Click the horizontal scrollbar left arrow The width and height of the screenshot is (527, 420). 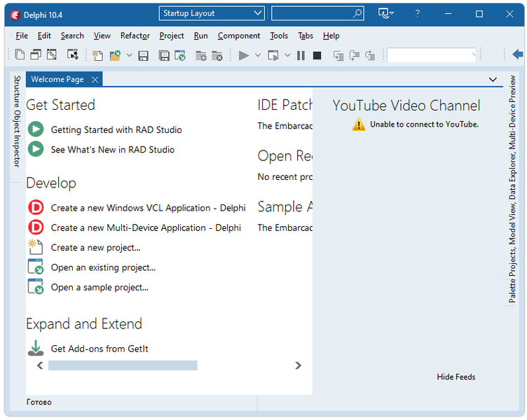pos(40,365)
